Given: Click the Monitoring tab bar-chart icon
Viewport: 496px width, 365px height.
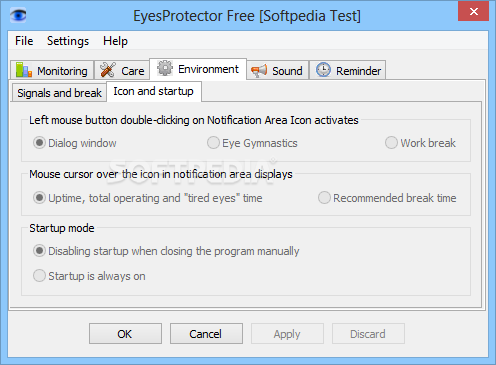Looking at the screenshot, I should coord(24,70).
